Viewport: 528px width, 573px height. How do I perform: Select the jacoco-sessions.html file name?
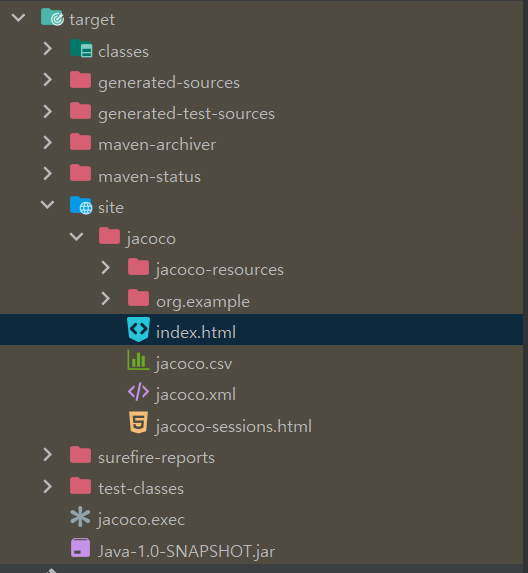[x=233, y=427]
